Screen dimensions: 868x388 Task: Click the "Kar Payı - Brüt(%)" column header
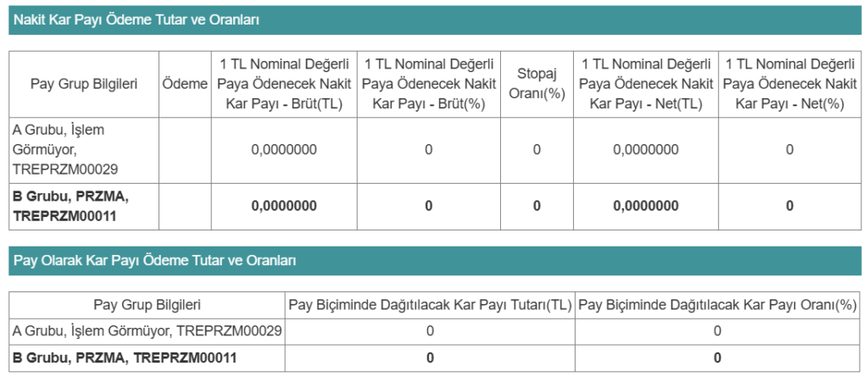point(428,83)
